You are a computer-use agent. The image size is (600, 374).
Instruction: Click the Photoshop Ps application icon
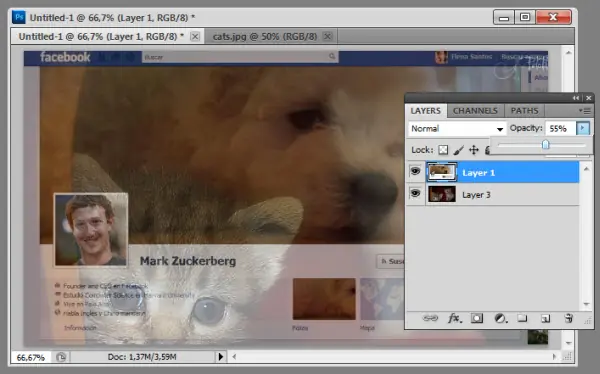pyautogui.click(x=19, y=17)
